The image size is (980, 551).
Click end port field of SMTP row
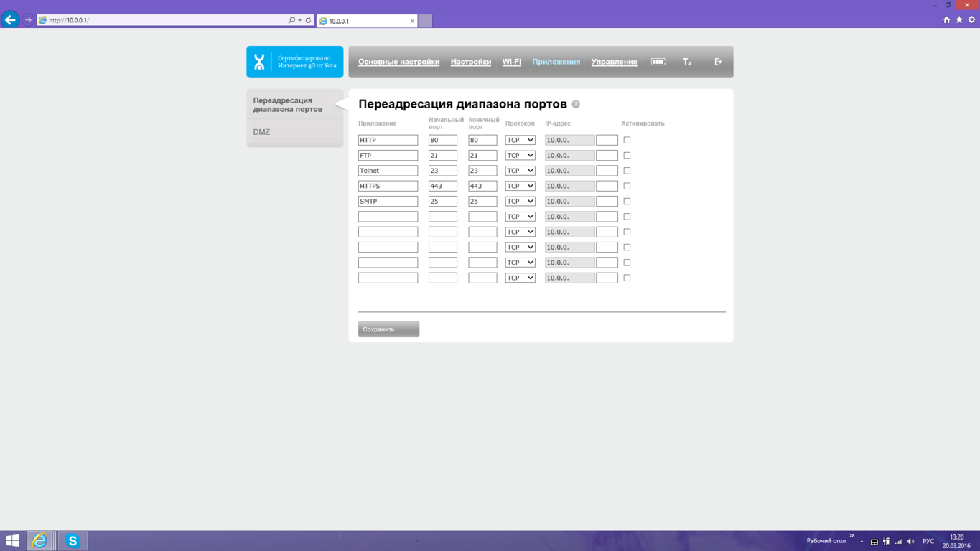[x=482, y=201]
